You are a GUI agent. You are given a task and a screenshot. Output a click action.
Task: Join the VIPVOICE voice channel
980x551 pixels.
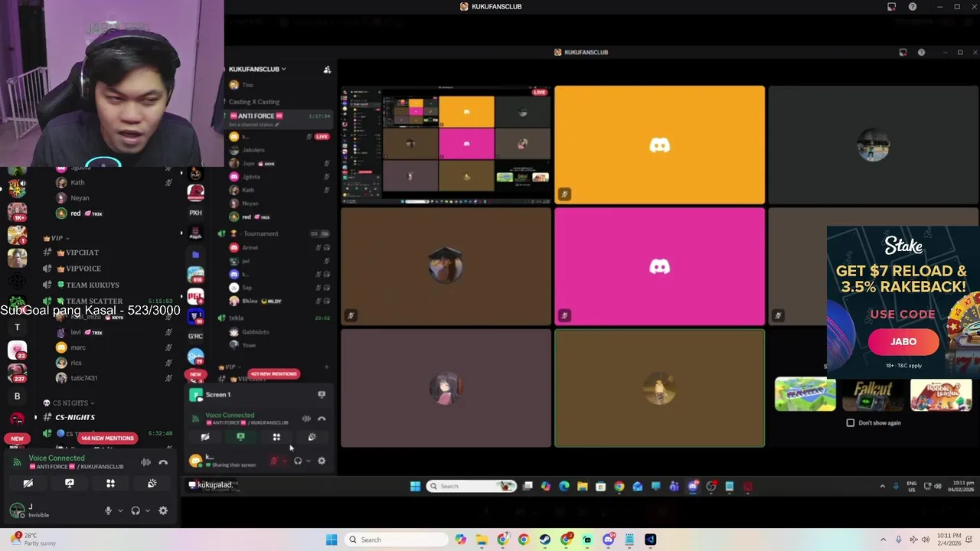[83, 269]
